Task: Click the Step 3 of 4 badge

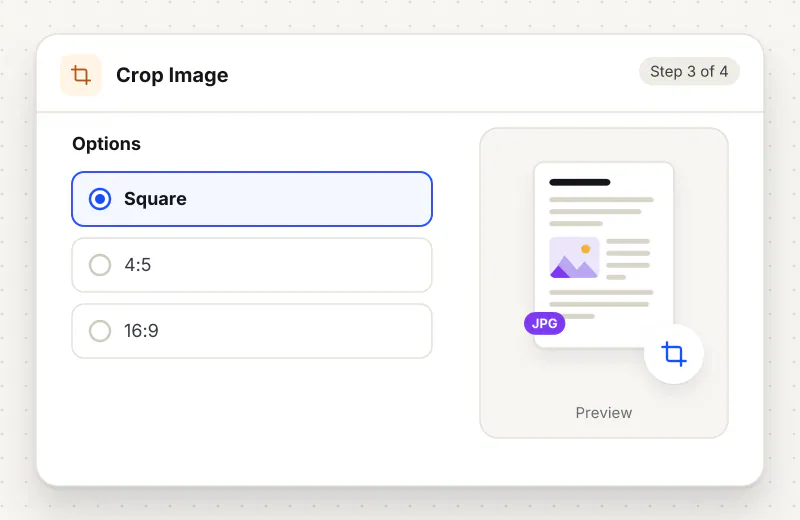Action: coord(689,71)
